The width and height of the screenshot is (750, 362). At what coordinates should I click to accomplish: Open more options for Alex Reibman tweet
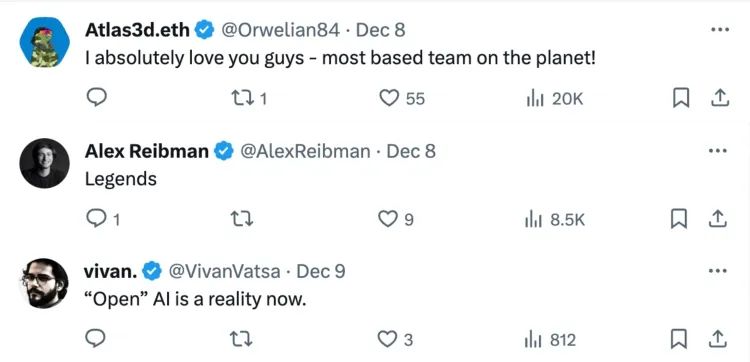719,151
